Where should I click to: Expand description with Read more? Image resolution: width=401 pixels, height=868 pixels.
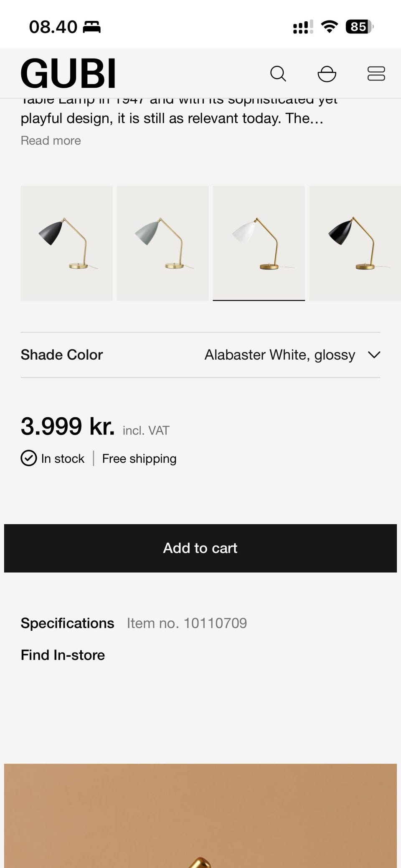51,140
